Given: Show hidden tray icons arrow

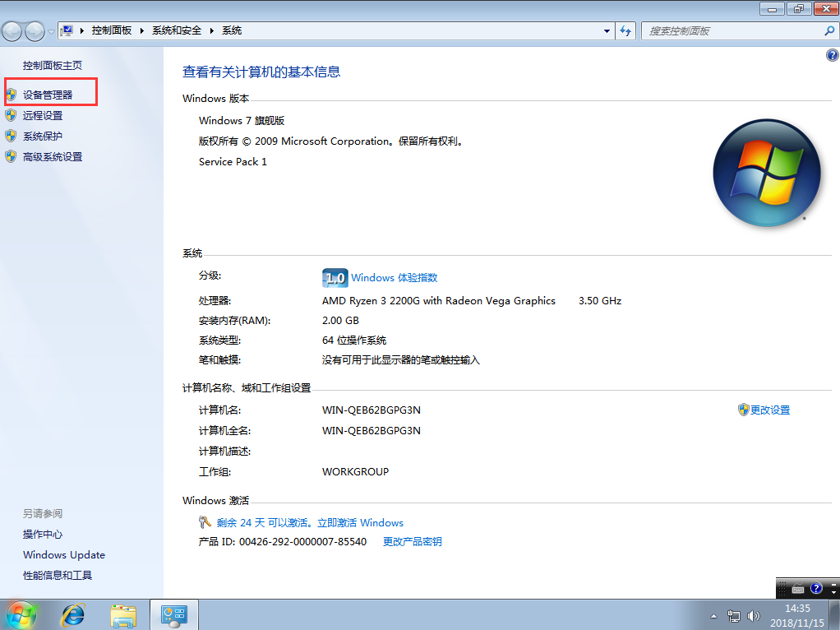Looking at the screenshot, I should 713,616.
